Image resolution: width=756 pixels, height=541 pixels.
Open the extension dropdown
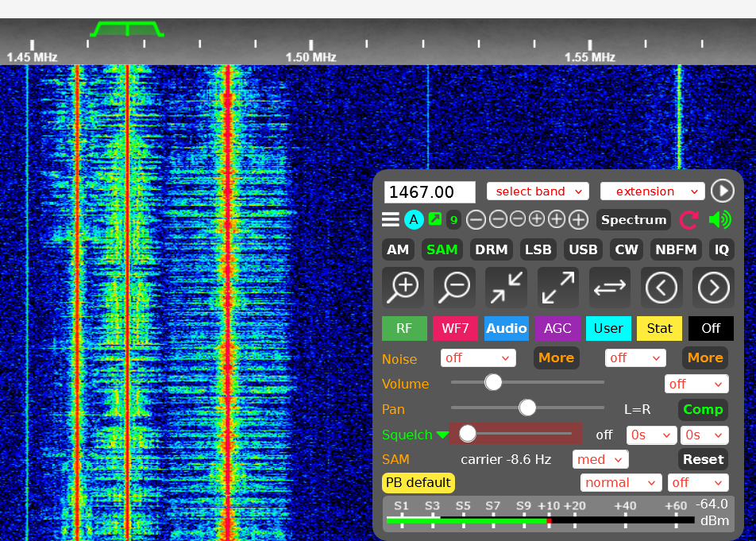point(652,191)
